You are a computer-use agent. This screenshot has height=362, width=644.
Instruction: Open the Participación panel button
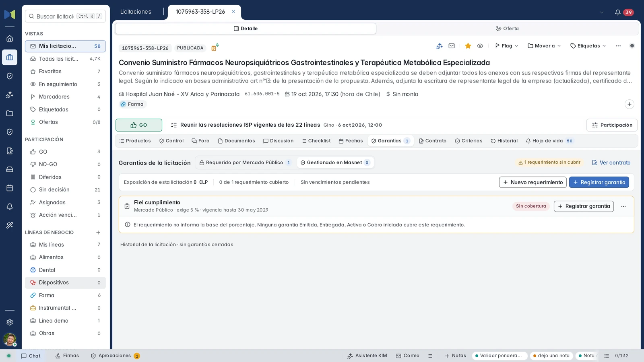[x=612, y=125]
